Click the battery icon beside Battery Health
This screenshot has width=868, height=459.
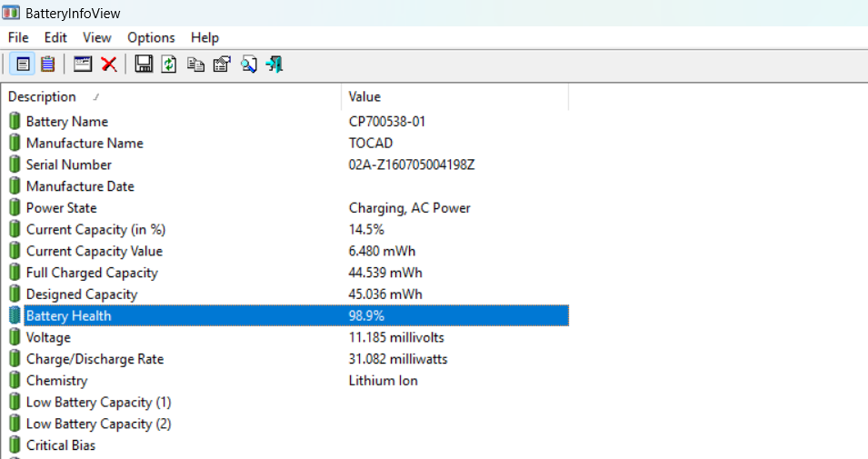[x=15, y=315]
